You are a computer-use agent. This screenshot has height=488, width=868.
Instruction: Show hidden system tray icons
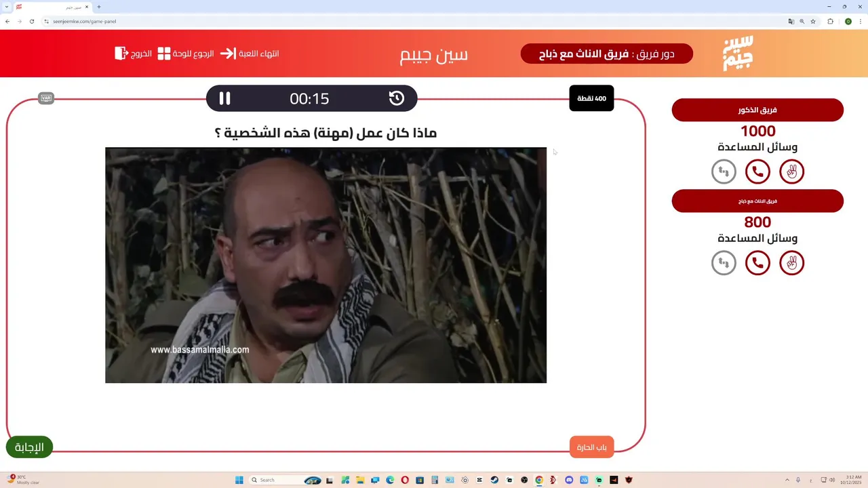coord(787,480)
